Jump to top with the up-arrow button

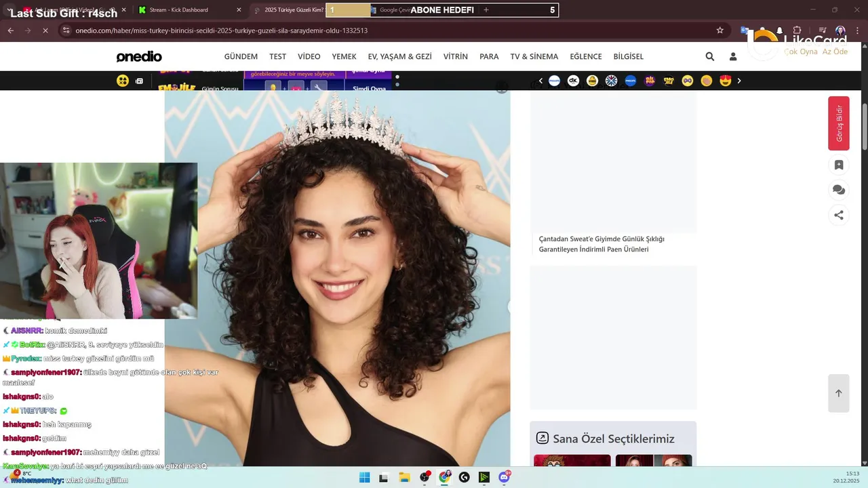pyautogui.click(x=839, y=393)
